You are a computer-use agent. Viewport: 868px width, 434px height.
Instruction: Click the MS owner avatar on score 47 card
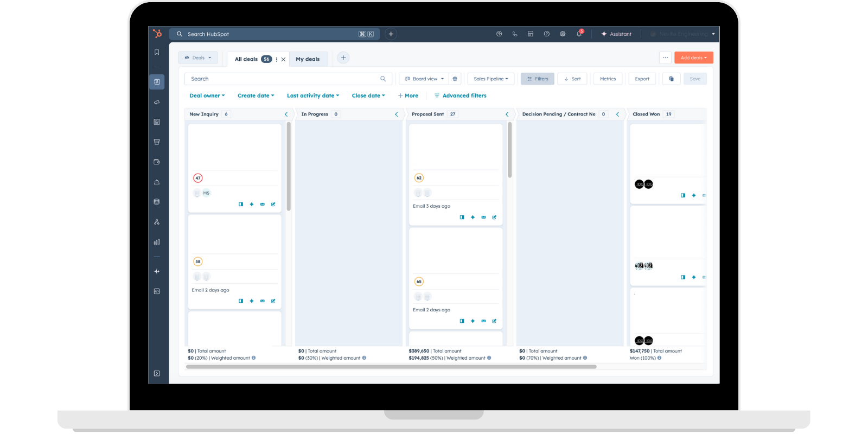[206, 193]
